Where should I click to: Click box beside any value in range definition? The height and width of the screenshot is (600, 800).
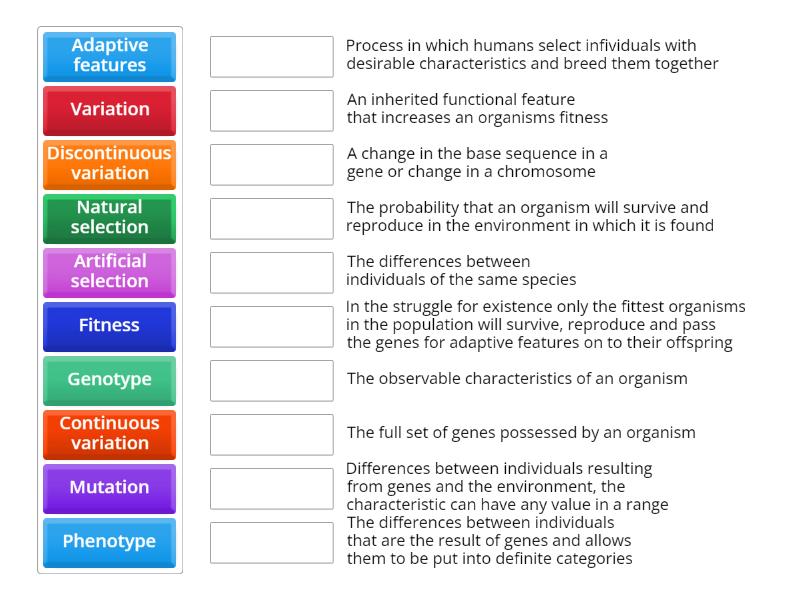(272, 489)
